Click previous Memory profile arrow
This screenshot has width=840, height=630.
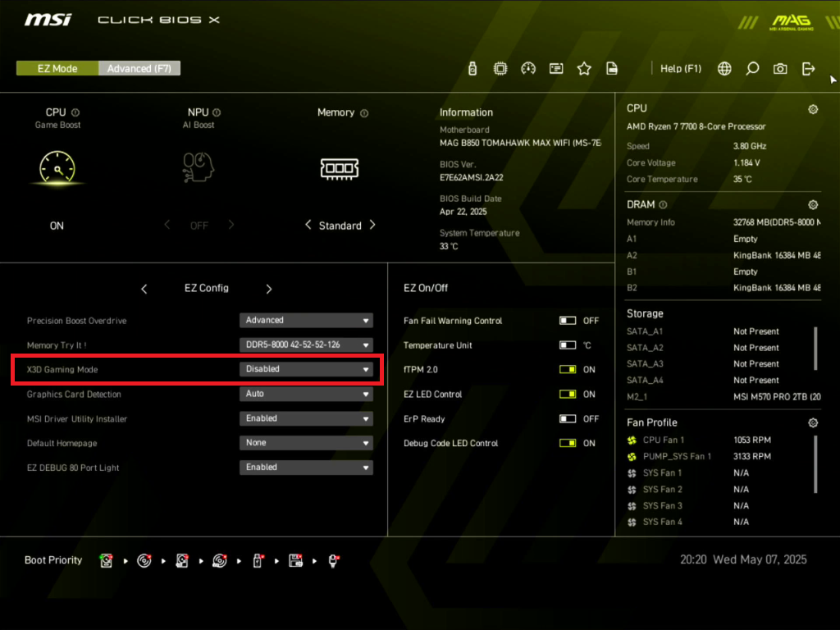pyautogui.click(x=308, y=225)
